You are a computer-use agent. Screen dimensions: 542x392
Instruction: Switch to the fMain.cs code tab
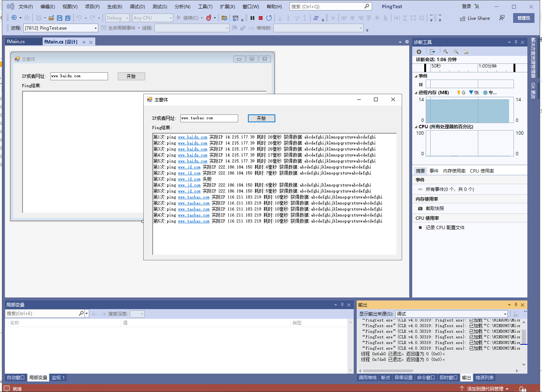(x=16, y=42)
